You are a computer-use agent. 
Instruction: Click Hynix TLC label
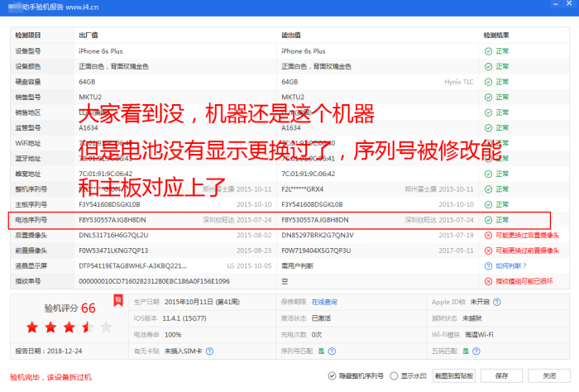pos(458,82)
